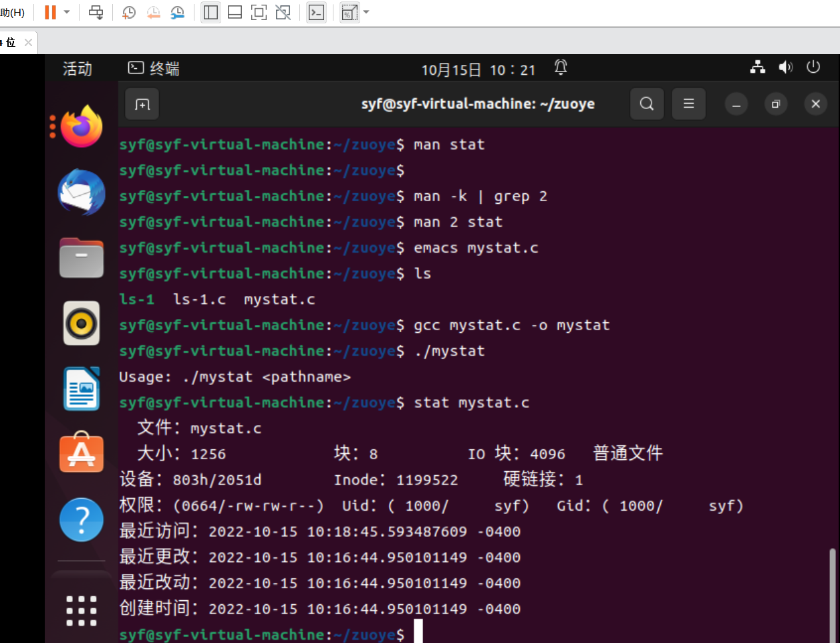Minimize the terminal window

point(736,104)
